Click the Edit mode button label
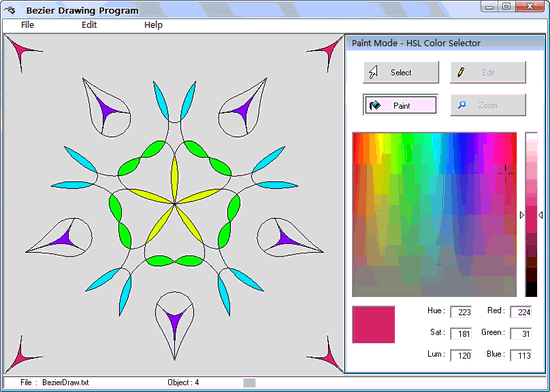 488,73
